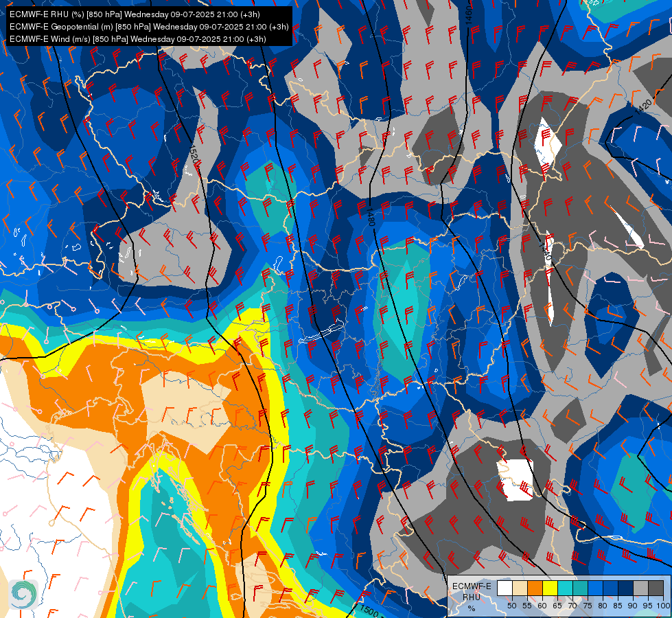
Task: Click the legend tick value 55
Action: (527, 606)
